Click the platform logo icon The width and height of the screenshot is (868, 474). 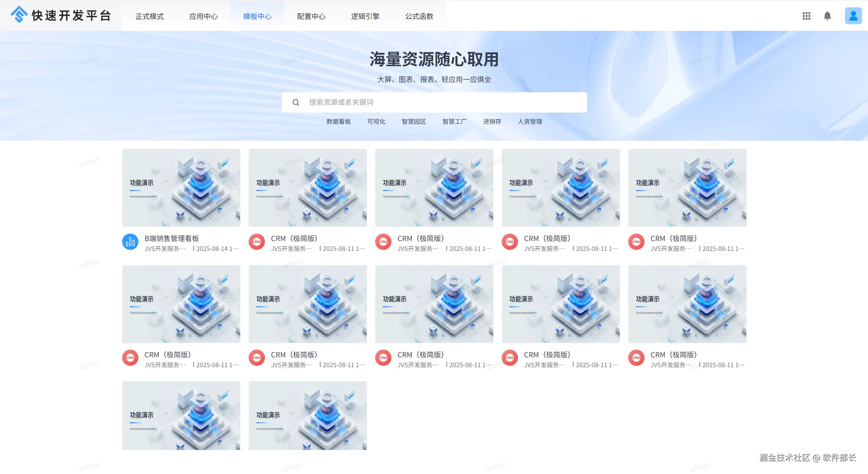pos(19,15)
